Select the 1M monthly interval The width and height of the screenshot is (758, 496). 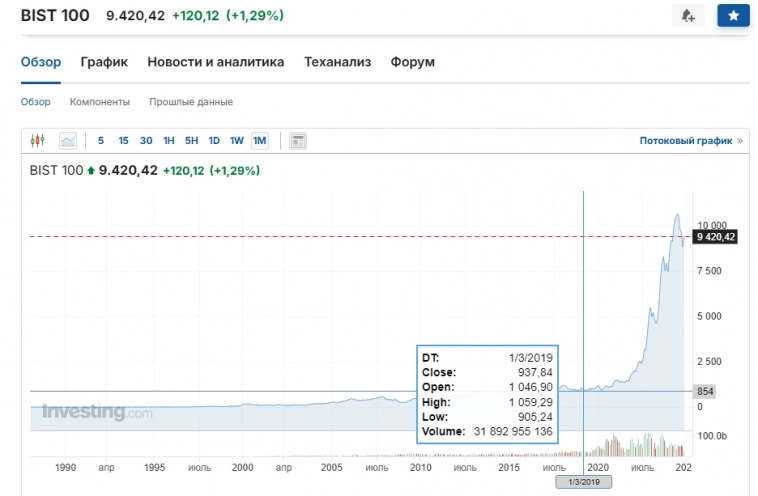260,141
